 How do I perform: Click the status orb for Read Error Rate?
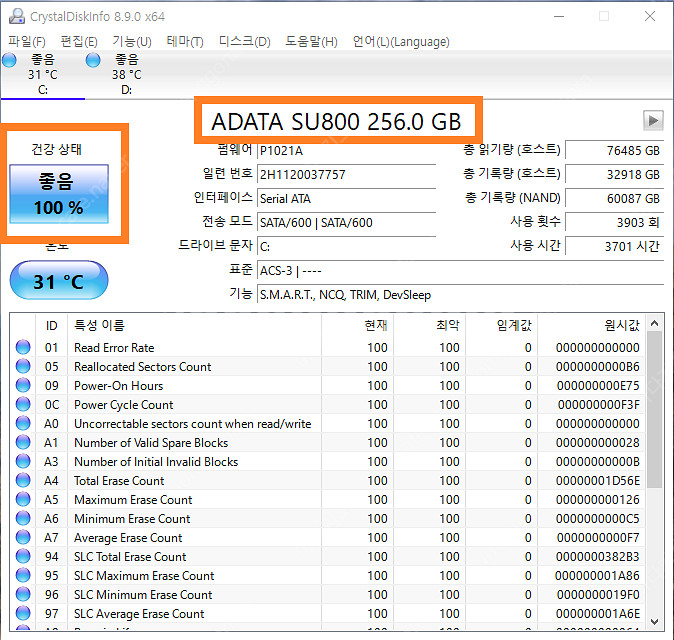click(x=23, y=347)
